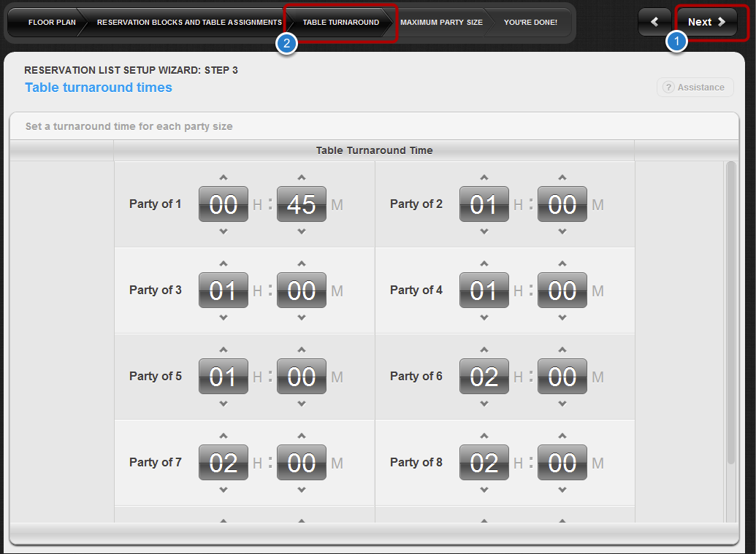
Task: Decrease hours for Party of 4
Action: click(x=484, y=318)
